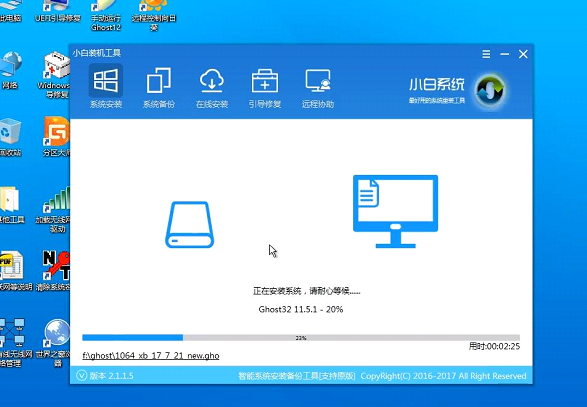Viewport: 587px width, 407px height.
Task: Close the 小白装机工具 window
Action: coord(523,54)
